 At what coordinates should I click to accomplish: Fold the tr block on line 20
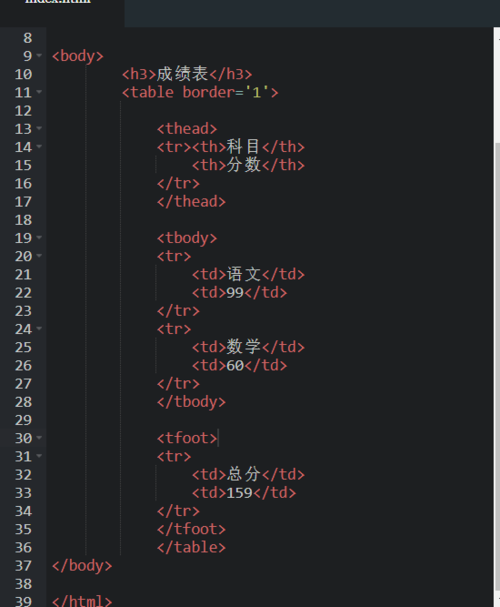(39, 256)
